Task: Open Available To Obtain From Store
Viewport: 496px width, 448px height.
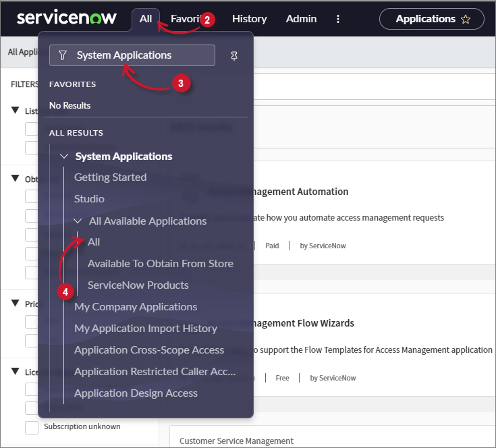Action: (161, 264)
